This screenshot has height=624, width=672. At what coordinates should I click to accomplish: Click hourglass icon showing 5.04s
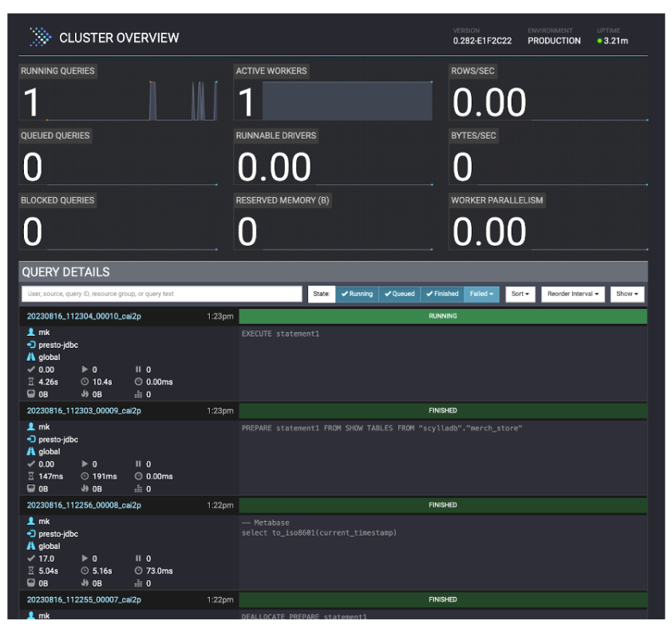[31, 571]
